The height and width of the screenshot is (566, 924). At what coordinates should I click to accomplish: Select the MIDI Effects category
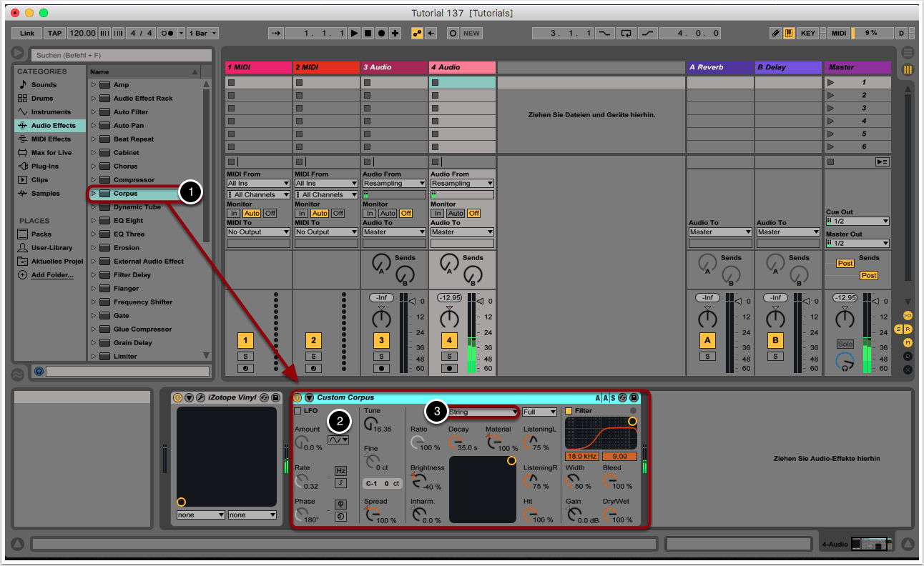(x=50, y=139)
